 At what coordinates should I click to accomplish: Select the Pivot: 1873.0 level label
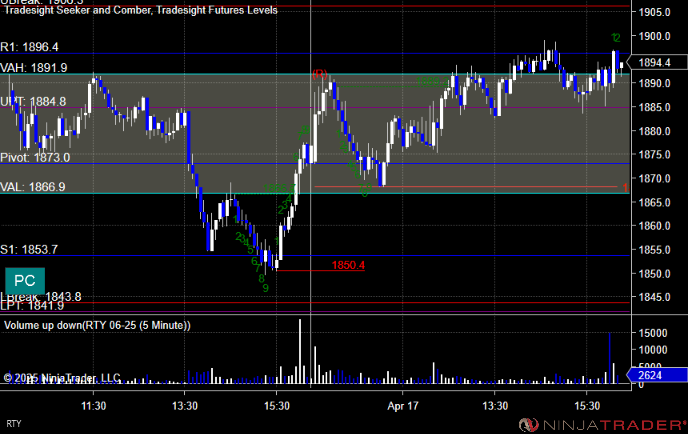(x=35, y=158)
